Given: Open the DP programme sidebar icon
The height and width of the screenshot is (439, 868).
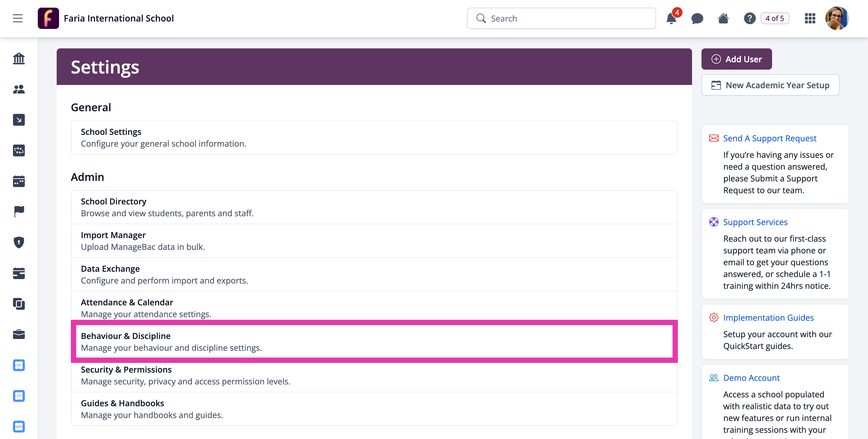Looking at the screenshot, I should [x=19, y=365].
